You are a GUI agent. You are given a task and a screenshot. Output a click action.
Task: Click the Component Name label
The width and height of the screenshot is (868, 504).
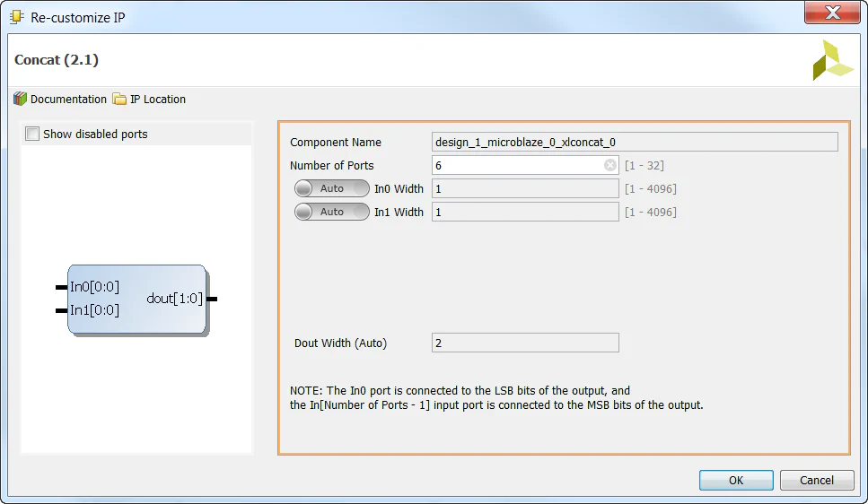[x=336, y=143]
